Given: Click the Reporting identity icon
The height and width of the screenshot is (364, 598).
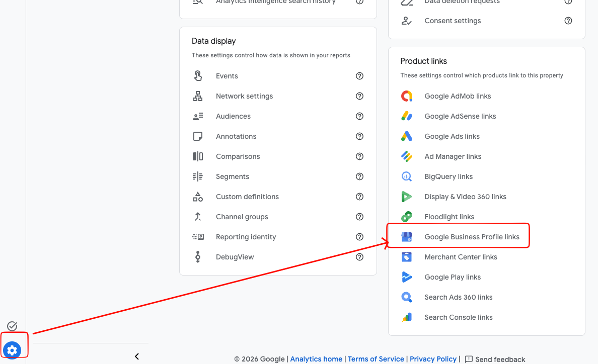Looking at the screenshot, I should (197, 237).
